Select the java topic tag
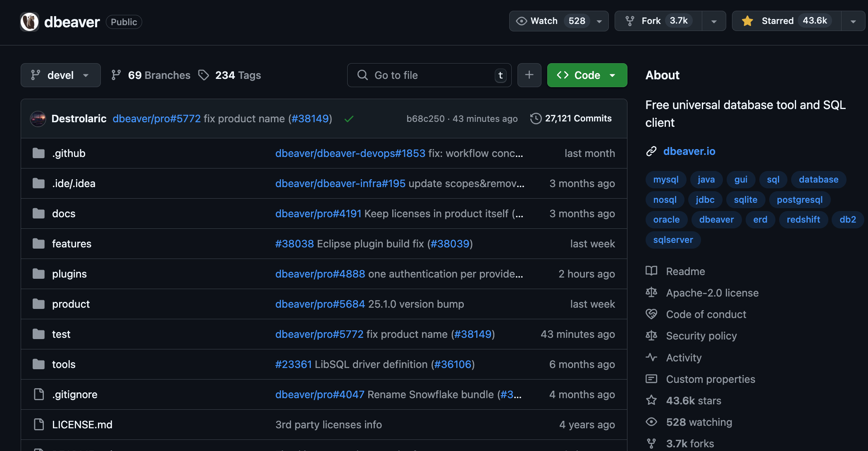The width and height of the screenshot is (868, 451). tap(706, 180)
